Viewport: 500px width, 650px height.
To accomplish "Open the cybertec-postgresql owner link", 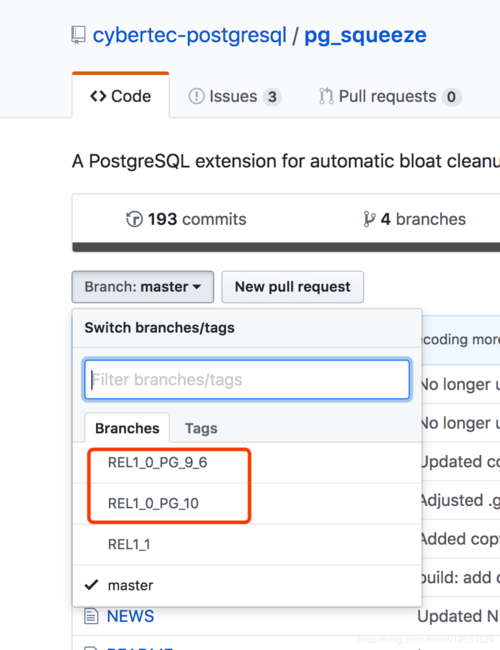I will (189, 35).
